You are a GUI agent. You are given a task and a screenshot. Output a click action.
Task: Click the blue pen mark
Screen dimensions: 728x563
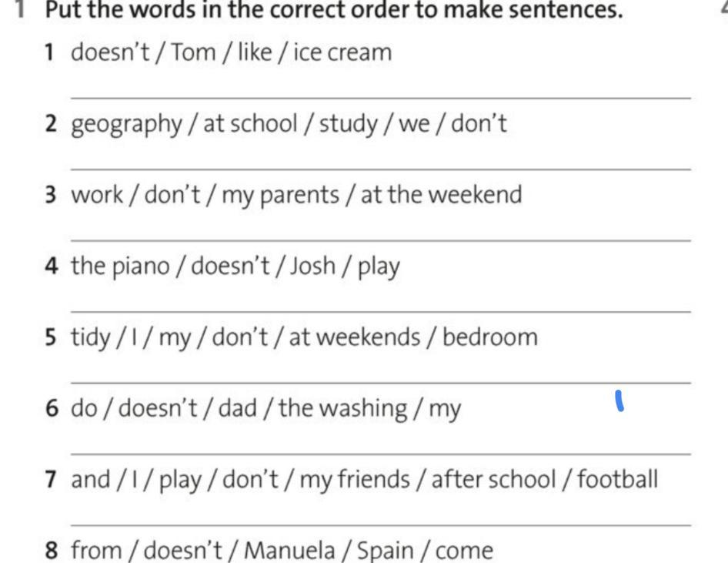tap(619, 400)
